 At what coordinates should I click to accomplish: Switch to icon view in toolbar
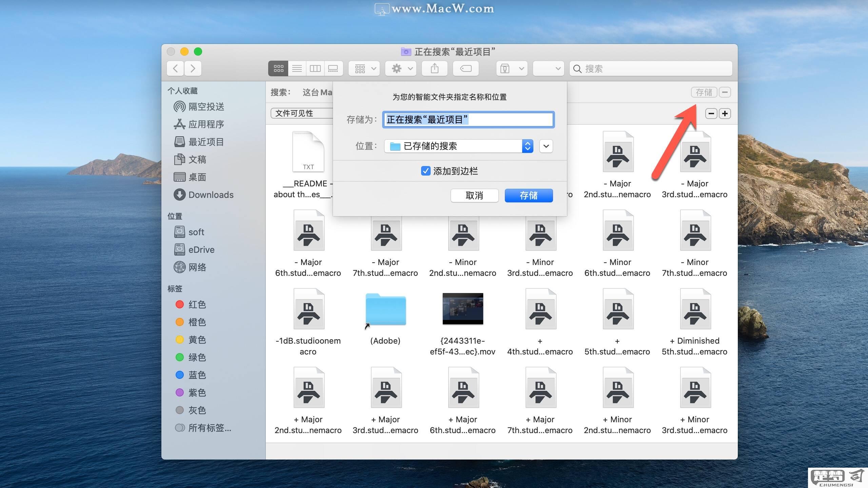[x=278, y=68]
